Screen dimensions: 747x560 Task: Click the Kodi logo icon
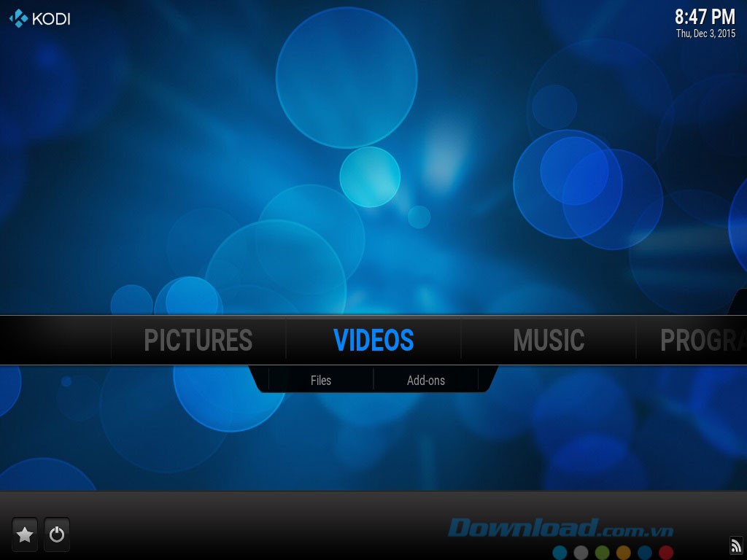[17, 18]
